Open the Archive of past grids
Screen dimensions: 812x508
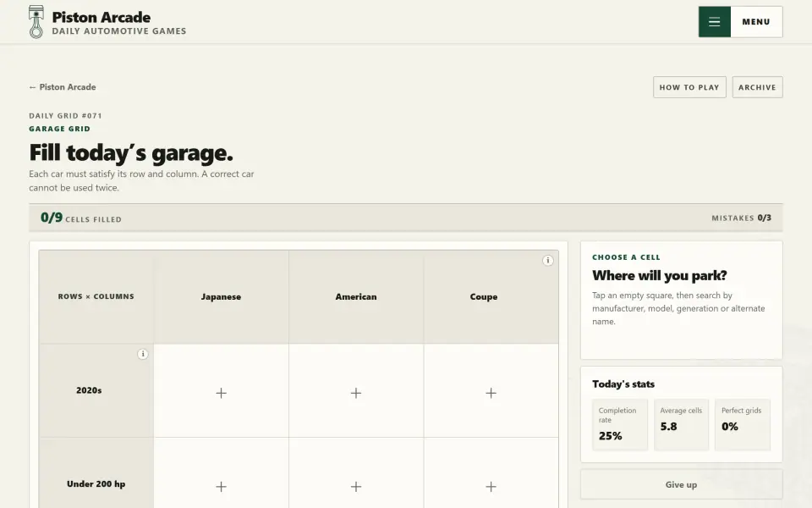click(757, 87)
